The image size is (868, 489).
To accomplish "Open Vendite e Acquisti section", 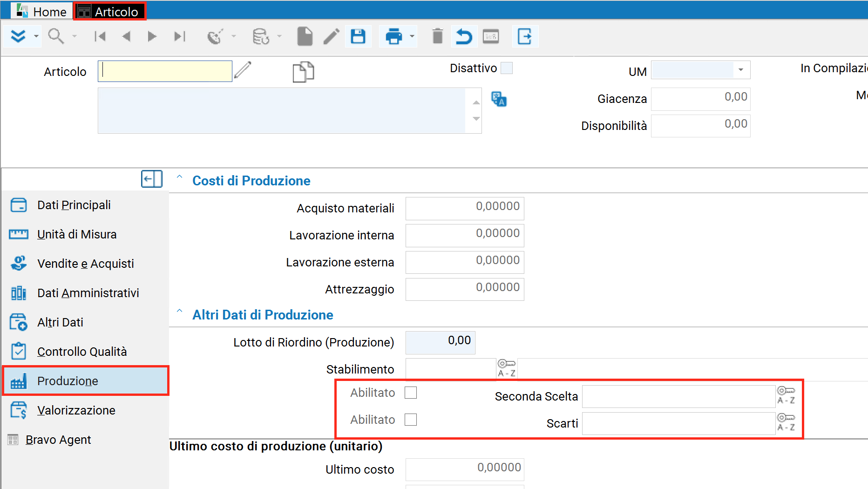I will tap(86, 264).
